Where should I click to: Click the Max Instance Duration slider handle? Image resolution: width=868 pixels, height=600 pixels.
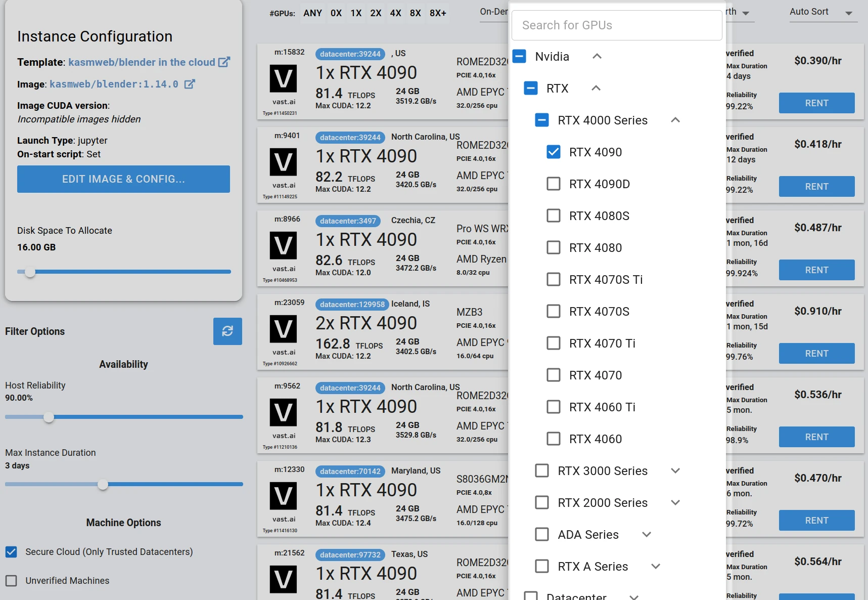103,484
